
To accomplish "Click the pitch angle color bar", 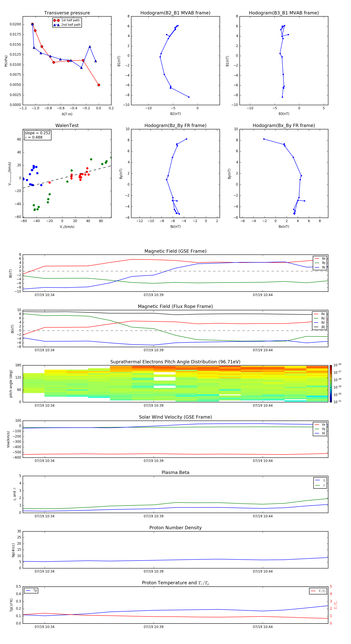I will (x=331, y=384).
